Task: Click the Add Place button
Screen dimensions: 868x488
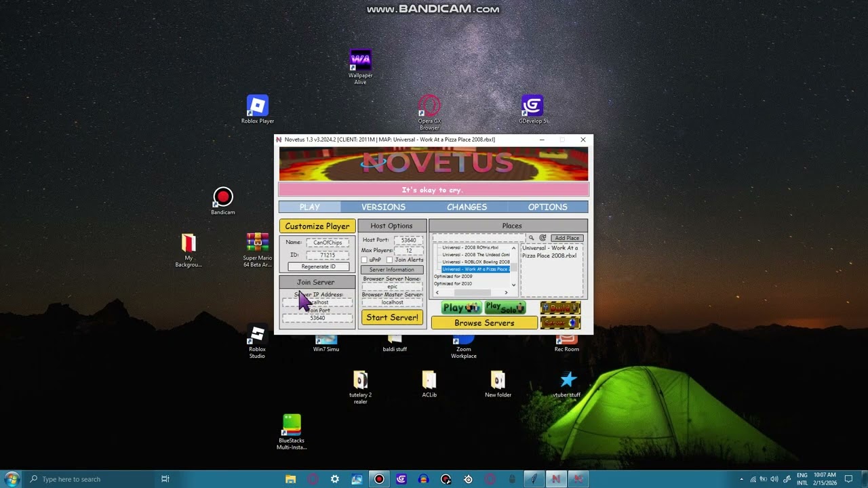Action: pyautogui.click(x=567, y=238)
